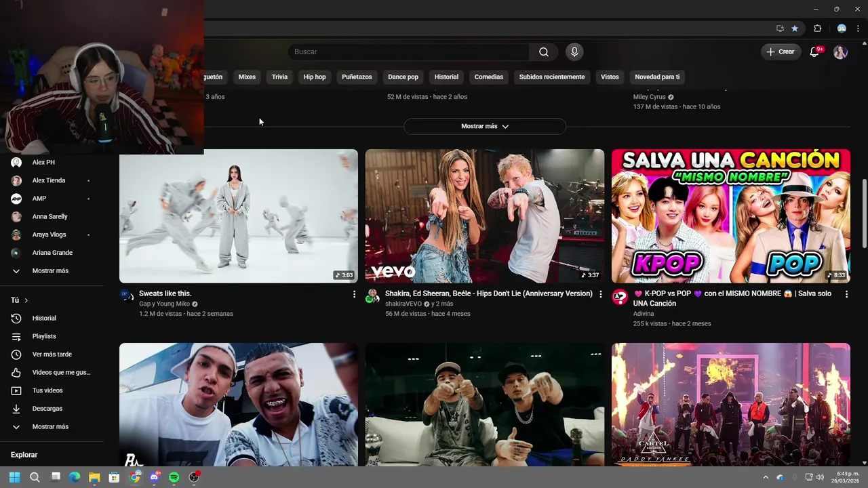This screenshot has height=488, width=868.
Task: Open Adivina channel avatar icon
Action: point(620,297)
